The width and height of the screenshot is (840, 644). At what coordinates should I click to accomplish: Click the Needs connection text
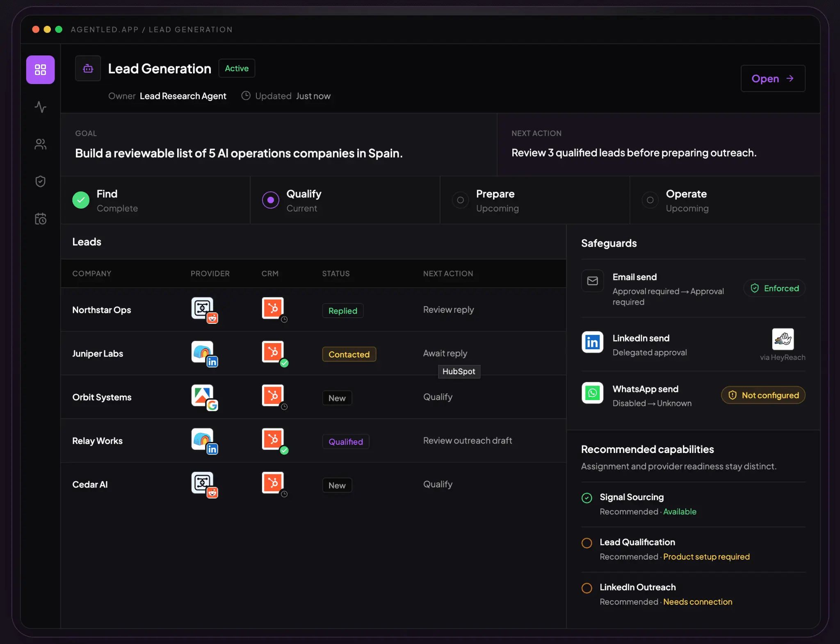[698, 602]
